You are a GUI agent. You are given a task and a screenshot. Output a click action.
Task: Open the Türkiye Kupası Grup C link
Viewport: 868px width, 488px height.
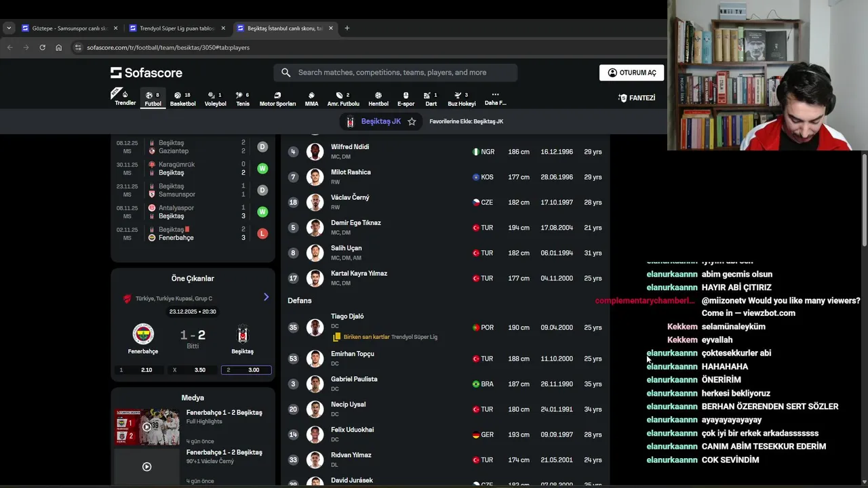click(174, 298)
